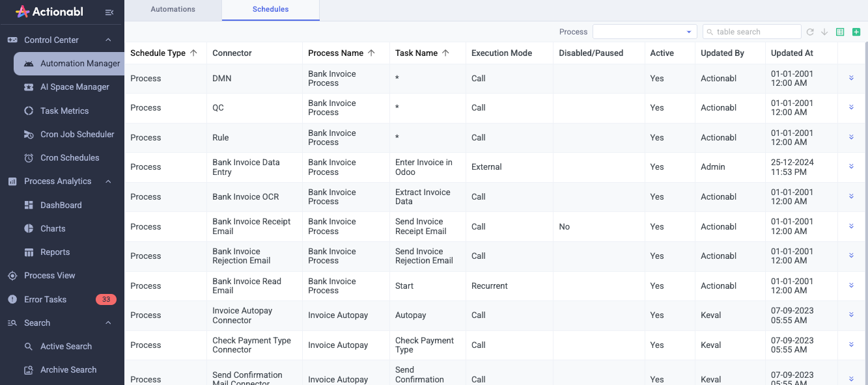Expand the Bank Invoice OCR row
The image size is (868, 385).
(x=851, y=196)
